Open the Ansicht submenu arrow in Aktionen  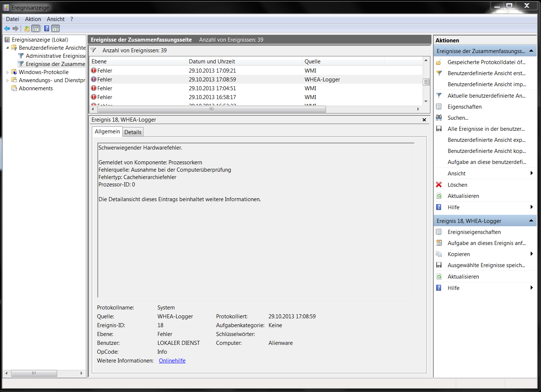[x=531, y=173]
